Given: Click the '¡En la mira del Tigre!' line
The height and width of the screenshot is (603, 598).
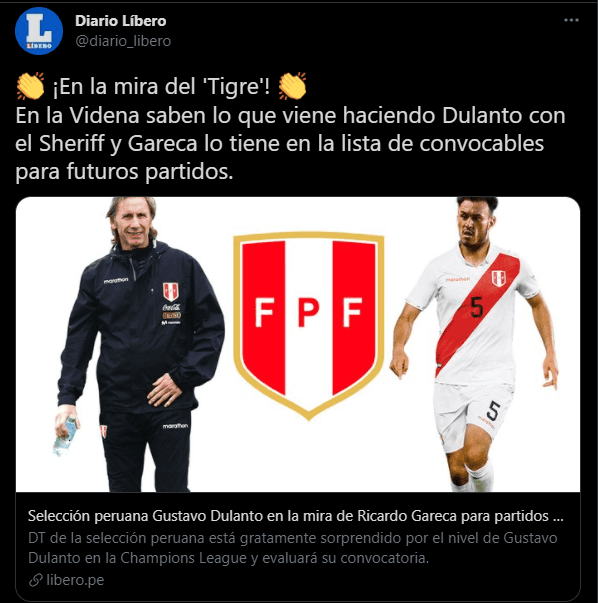Looking at the screenshot, I should (x=161, y=87).
